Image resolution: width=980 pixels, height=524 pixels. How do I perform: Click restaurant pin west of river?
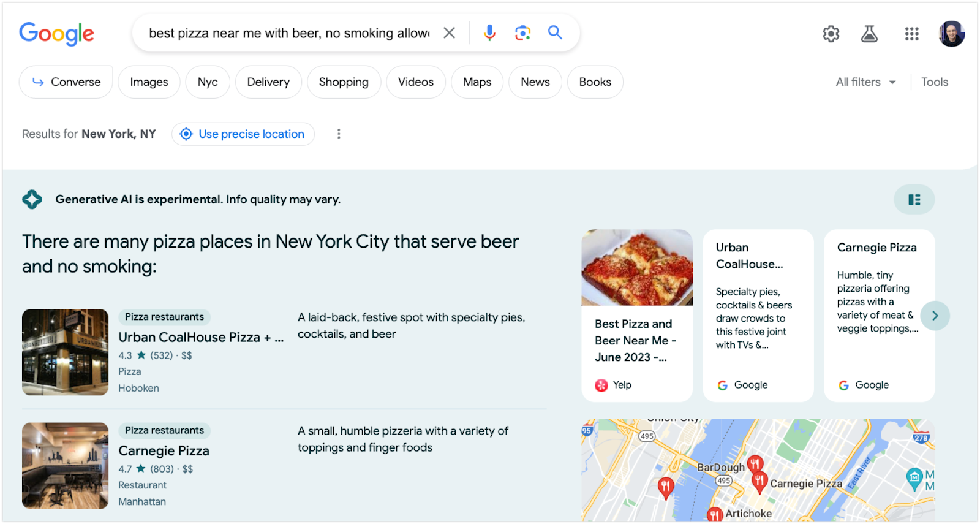[666, 488]
